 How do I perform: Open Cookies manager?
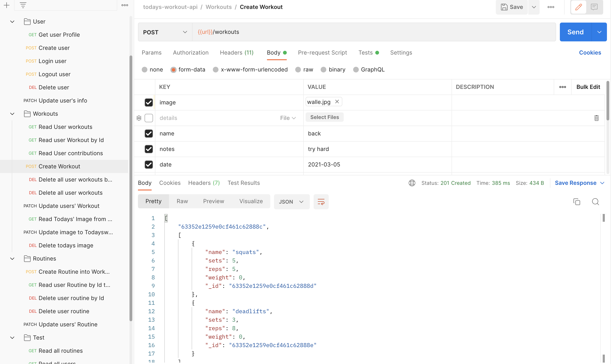click(x=590, y=52)
